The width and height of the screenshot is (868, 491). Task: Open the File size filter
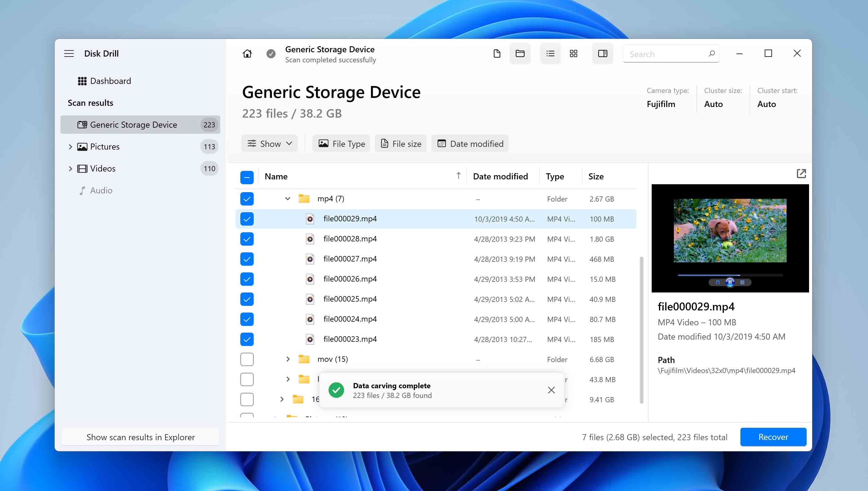tap(401, 144)
